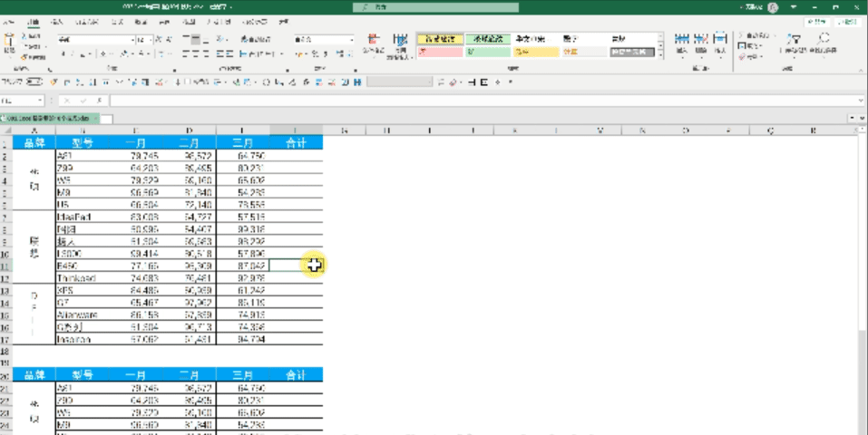The image size is (868, 435).
Task: Open the Name Box dropdown arrow
Action: pos(40,101)
